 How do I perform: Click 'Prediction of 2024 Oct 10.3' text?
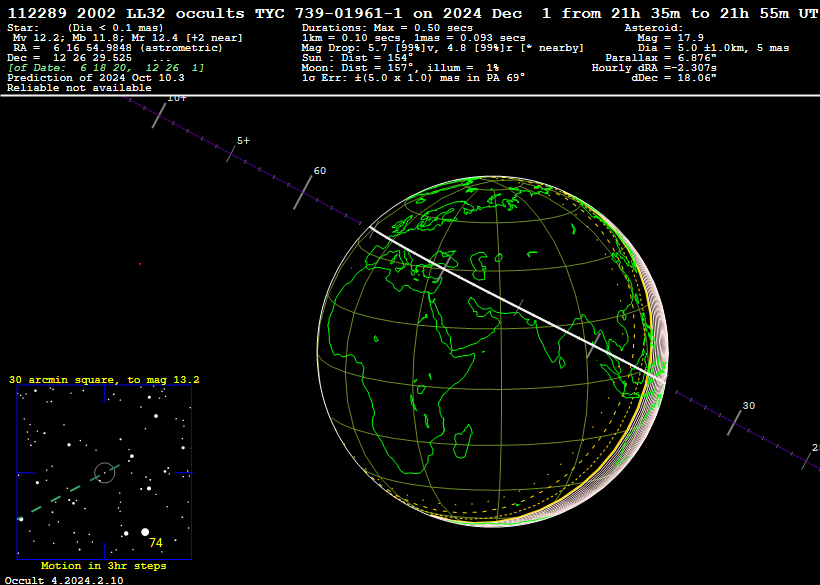[x=96, y=78]
